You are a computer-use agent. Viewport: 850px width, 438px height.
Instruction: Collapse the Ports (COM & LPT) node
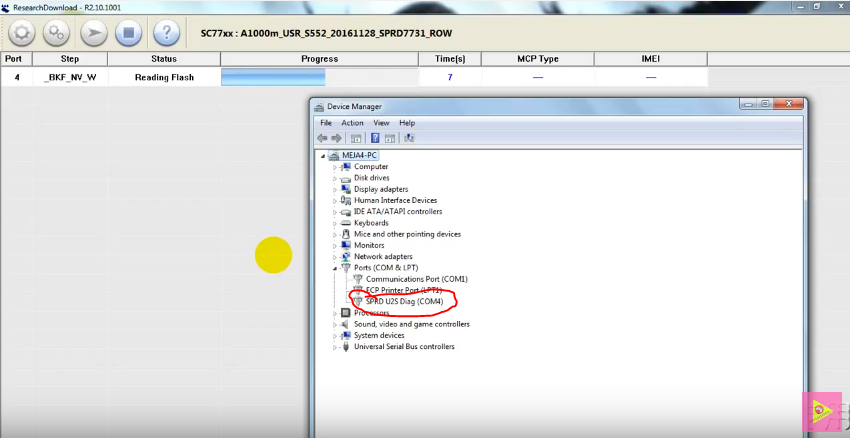(x=335, y=268)
